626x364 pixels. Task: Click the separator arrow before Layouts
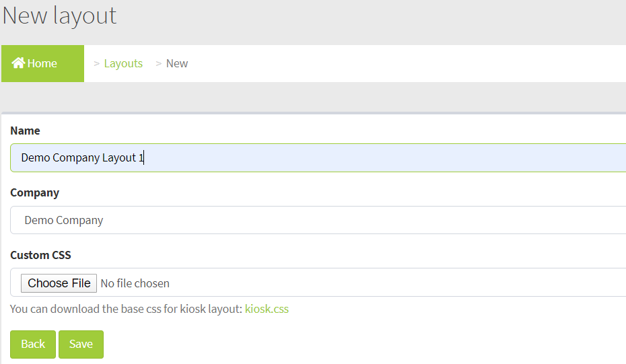[x=97, y=63]
